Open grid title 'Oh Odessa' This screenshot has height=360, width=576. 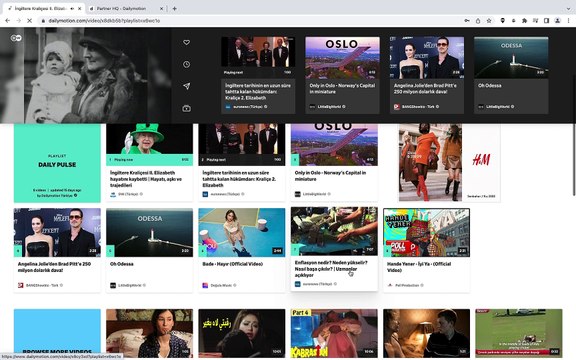[x=122, y=264]
